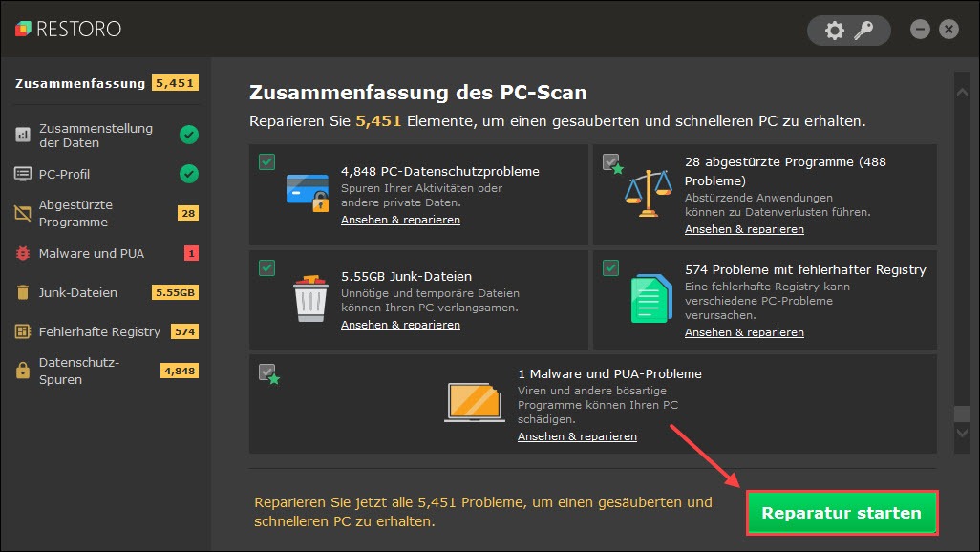
Task: Click Reparatur starten button
Action: tap(842, 513)
